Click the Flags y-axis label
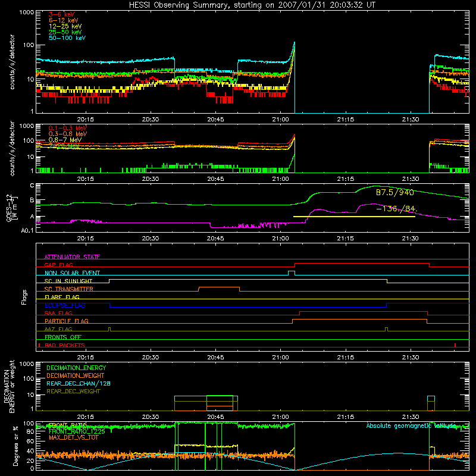 point(24,297)
